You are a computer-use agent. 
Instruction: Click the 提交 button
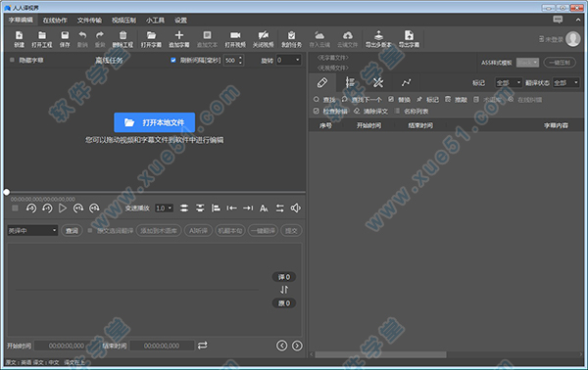click(291, 231)
